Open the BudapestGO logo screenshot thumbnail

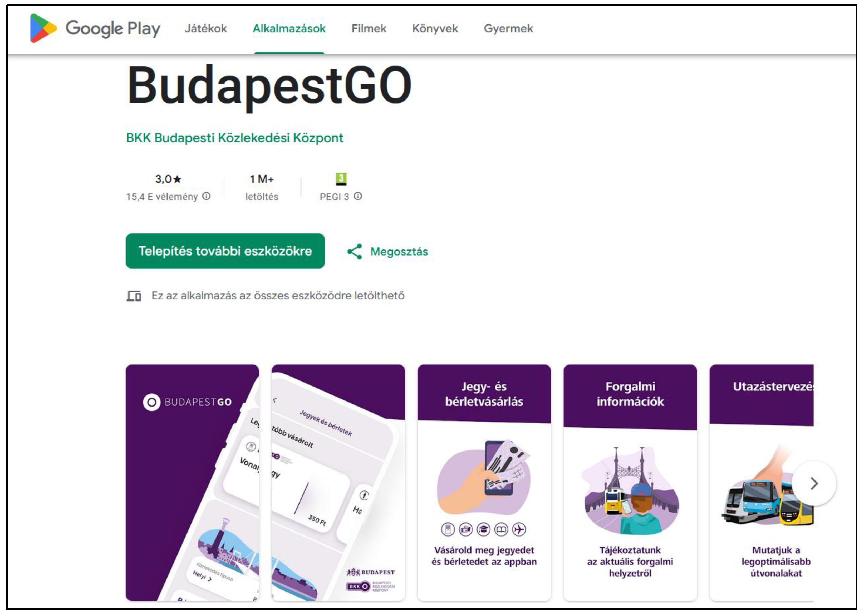click(192, 483)
